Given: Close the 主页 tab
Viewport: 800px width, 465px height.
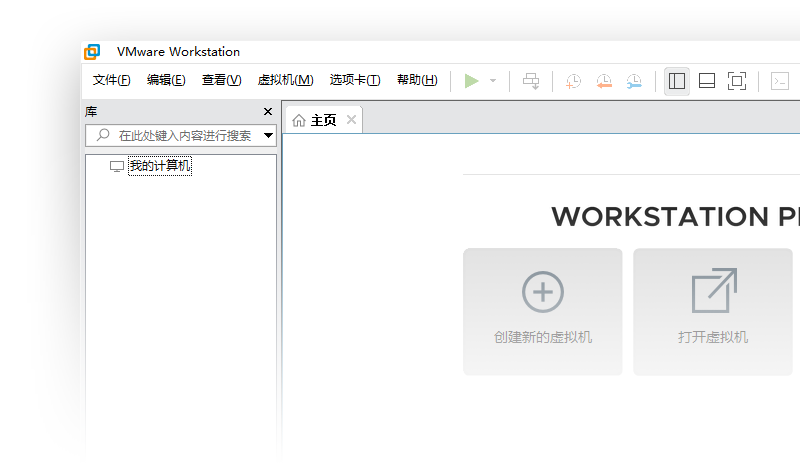Looking at the screenshot, I should pos(351,119).
